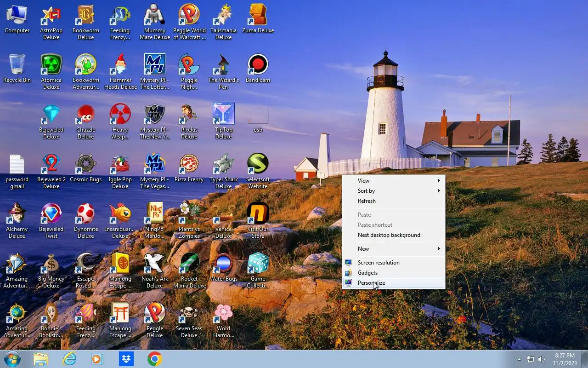
Task: Select the Hammer Heads Deluxe icon
Action: pos(120,72)
